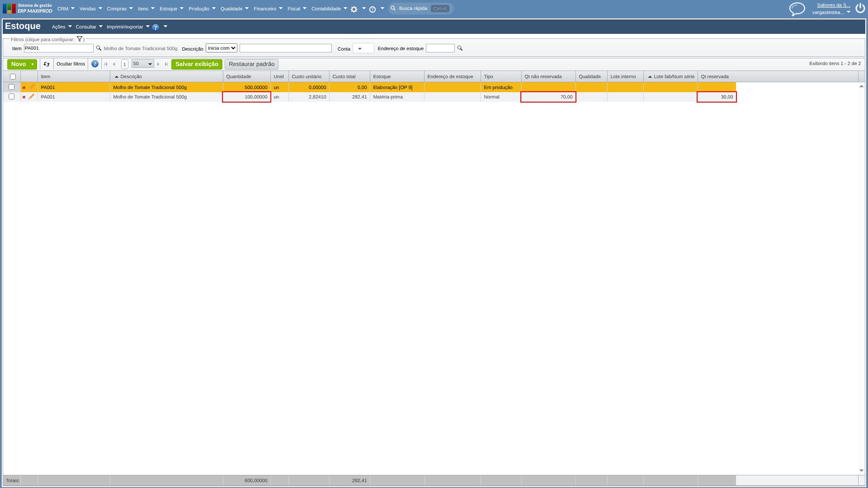Open the Vendas menu

(x=91, y=9)
